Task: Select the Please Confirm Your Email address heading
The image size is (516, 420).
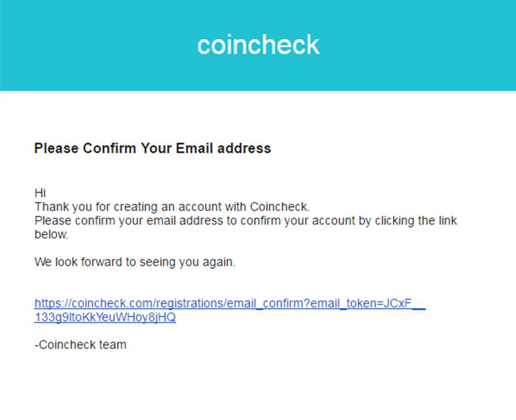Action: (x=152, y=148)
